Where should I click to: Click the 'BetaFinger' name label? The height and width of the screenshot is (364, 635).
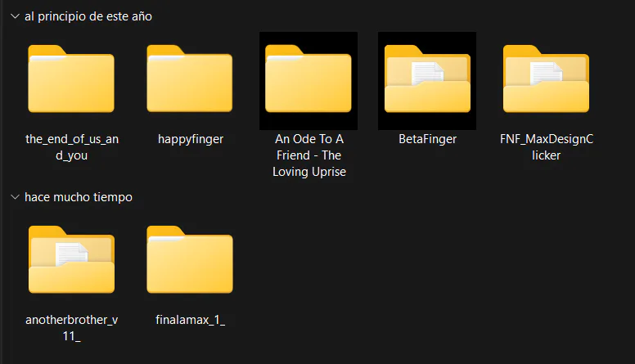(x=427, y=139)
